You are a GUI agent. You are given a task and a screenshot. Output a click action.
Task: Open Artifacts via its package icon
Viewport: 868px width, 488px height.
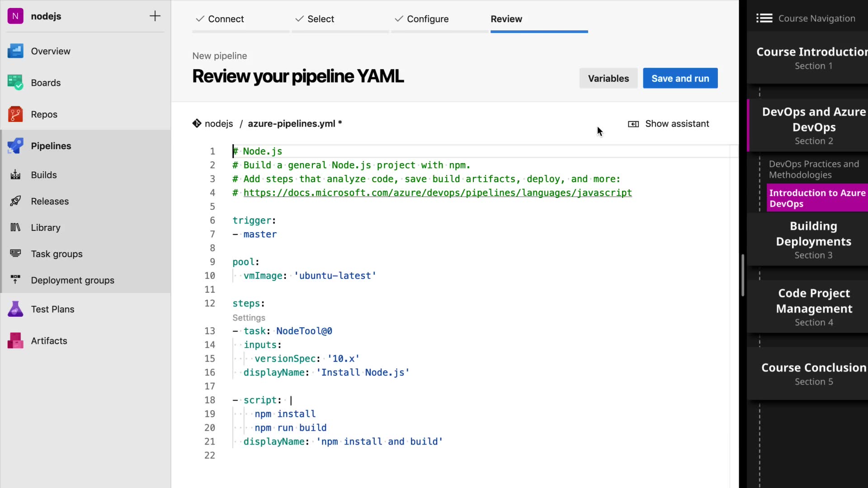point(15,341)
